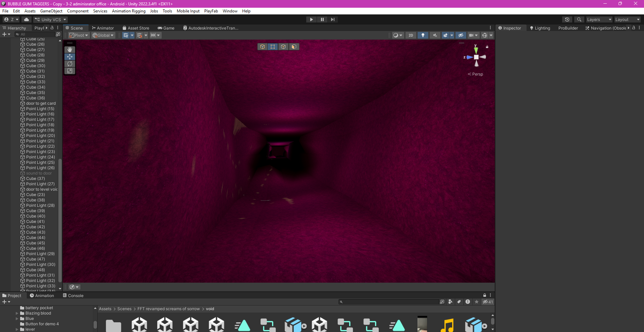Open the Layers dropdown
Screen dimensions: 644x332
click(x=599, y=19)
